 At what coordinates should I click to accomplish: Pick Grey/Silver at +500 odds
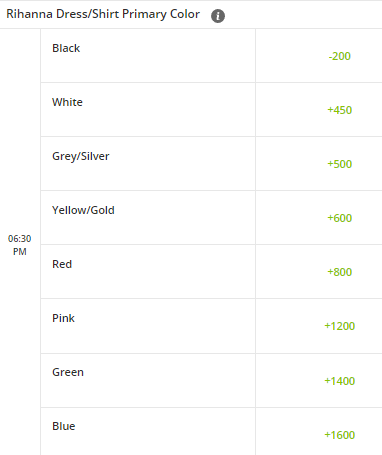pos(339,164)
